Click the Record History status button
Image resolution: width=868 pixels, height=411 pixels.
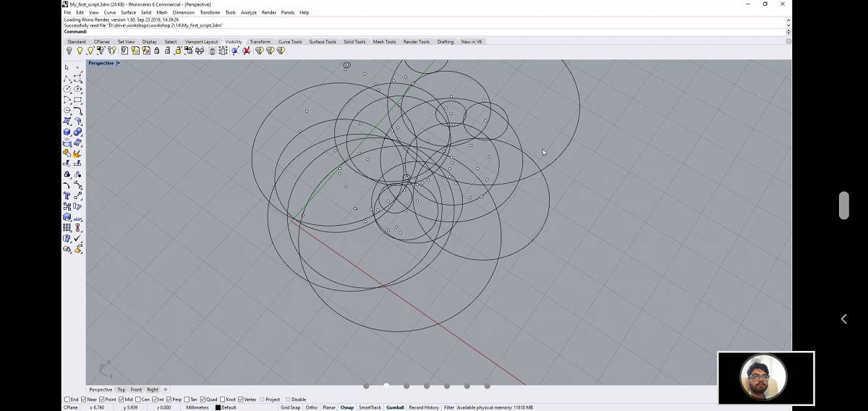tap(424, 407)
